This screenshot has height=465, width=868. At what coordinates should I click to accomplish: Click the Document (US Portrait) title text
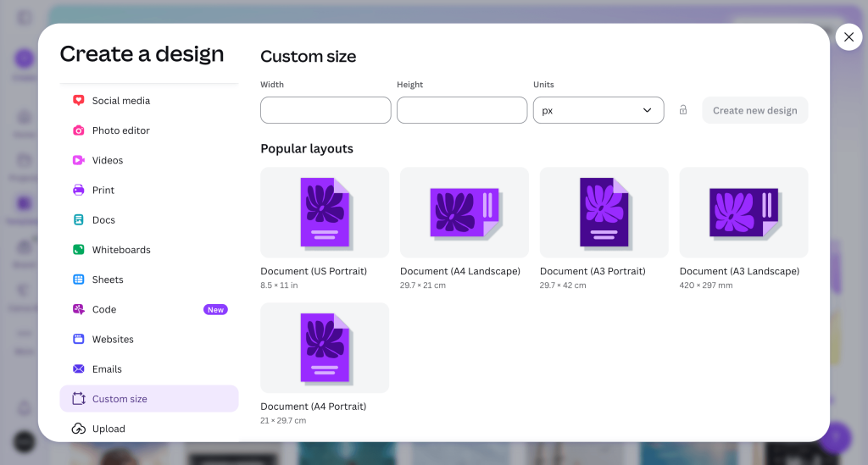pyautogui.click(x=314, y=271)
